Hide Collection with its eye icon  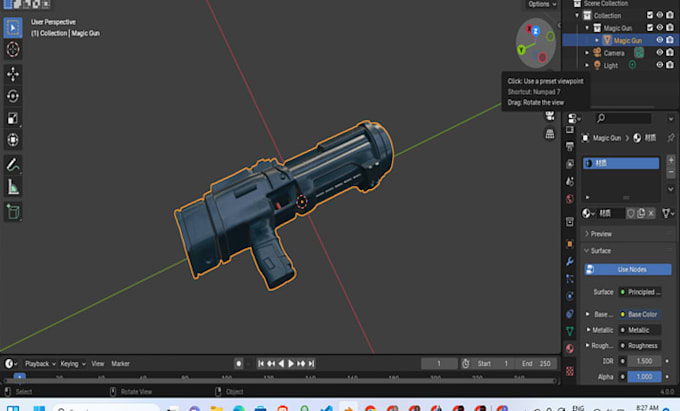coord(660,15)
